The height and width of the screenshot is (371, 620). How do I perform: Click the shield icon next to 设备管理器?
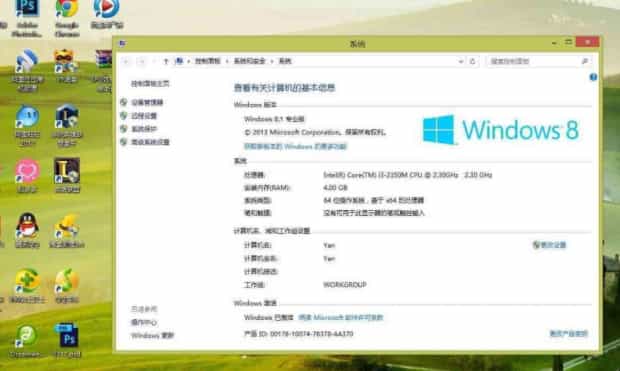pos(123,102)
